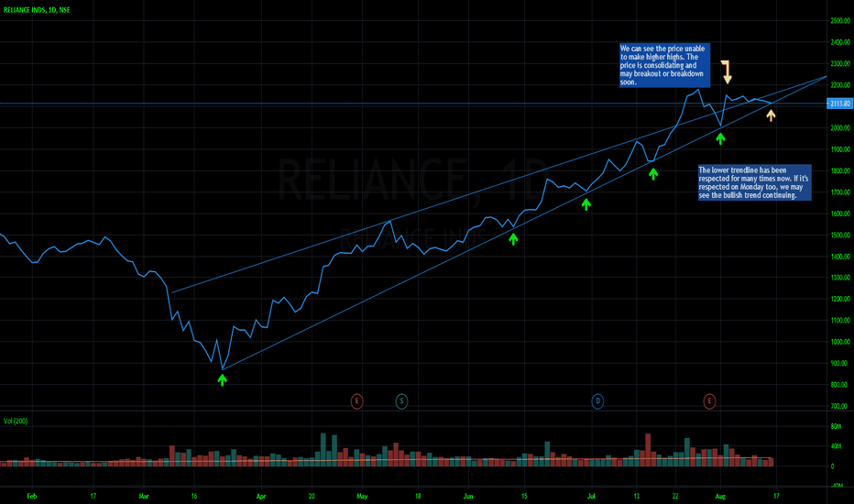
Task: Click the current price label 2113.80
Action: coord(840,104)
